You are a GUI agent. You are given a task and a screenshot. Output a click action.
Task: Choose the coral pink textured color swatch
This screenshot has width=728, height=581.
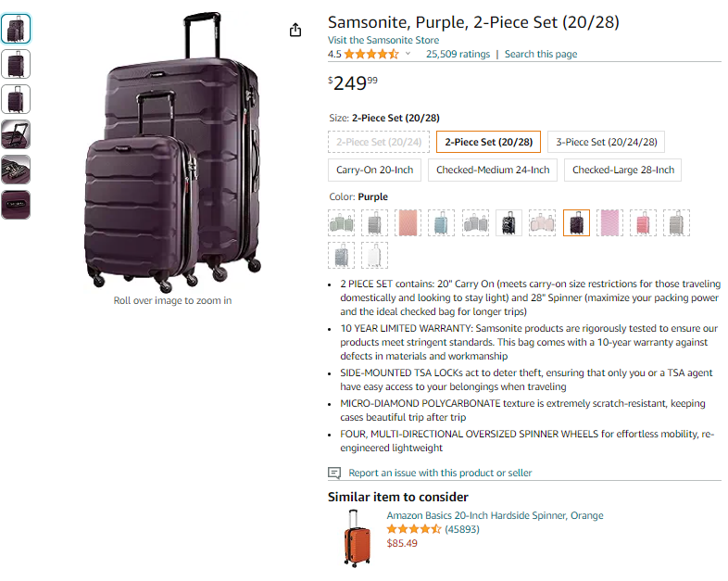(408, 223)
